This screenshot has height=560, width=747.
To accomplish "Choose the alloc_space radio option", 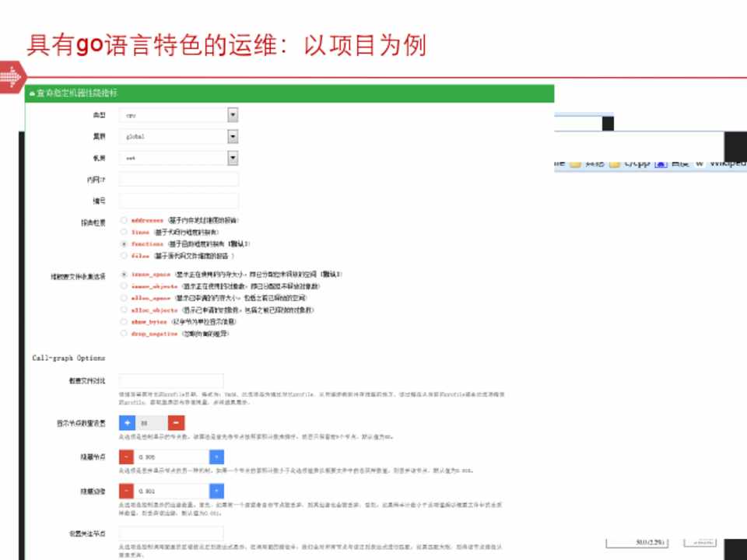I will point(124,298).
